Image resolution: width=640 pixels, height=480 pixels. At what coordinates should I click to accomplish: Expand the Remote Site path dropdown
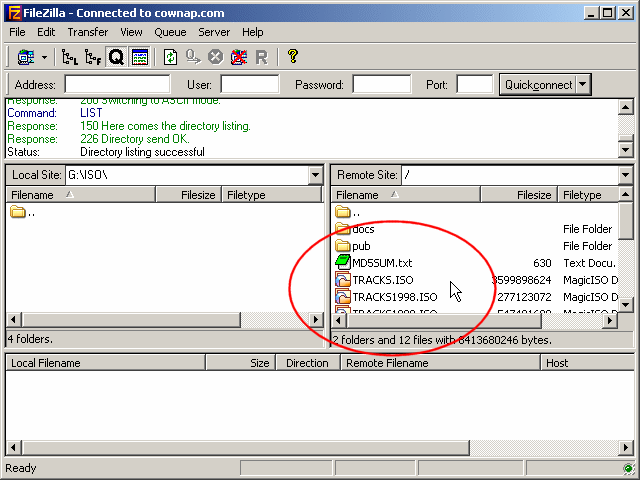click(x=624, y=175)
